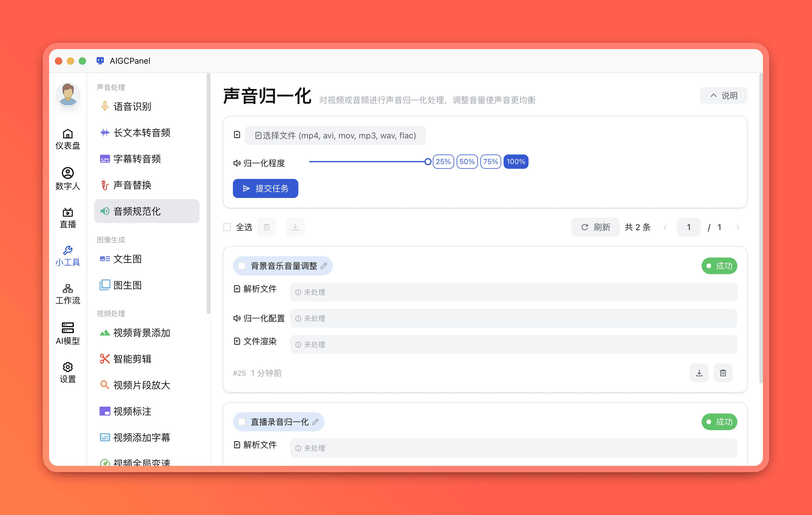Open 图生图 image-to-image tool
Viewport: 812px width, 515px height.
147,285
